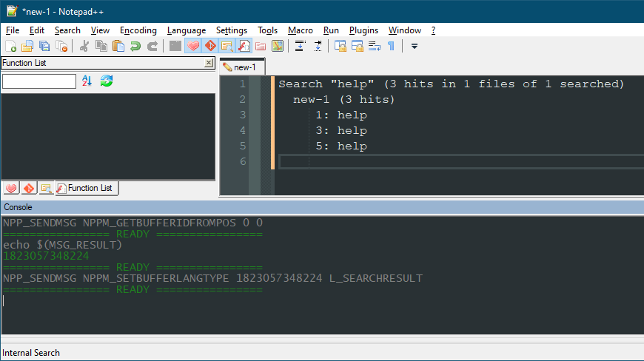Place cursor on empty editor line 6
644x361 pixels.
(x=461, y=161)
